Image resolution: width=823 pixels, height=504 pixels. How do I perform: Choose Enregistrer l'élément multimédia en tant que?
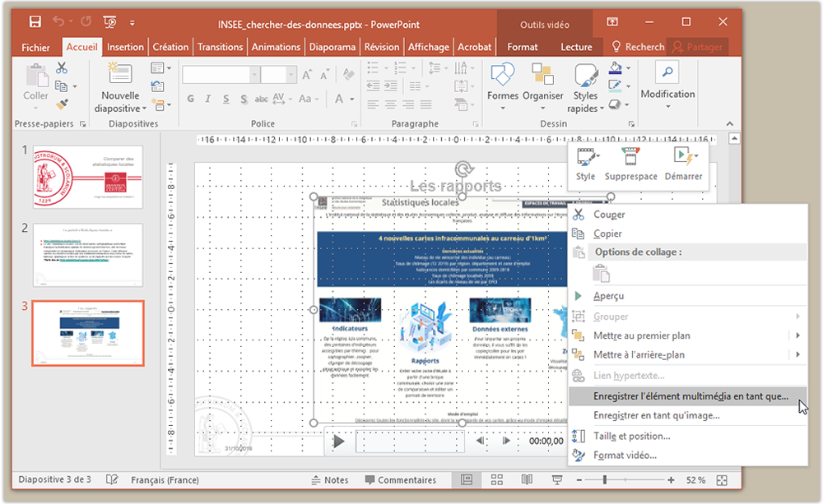[x=690, y=396]
